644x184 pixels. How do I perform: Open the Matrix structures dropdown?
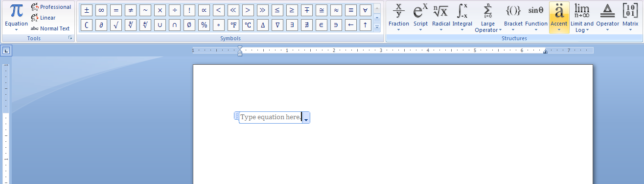(x=630, y=17)
